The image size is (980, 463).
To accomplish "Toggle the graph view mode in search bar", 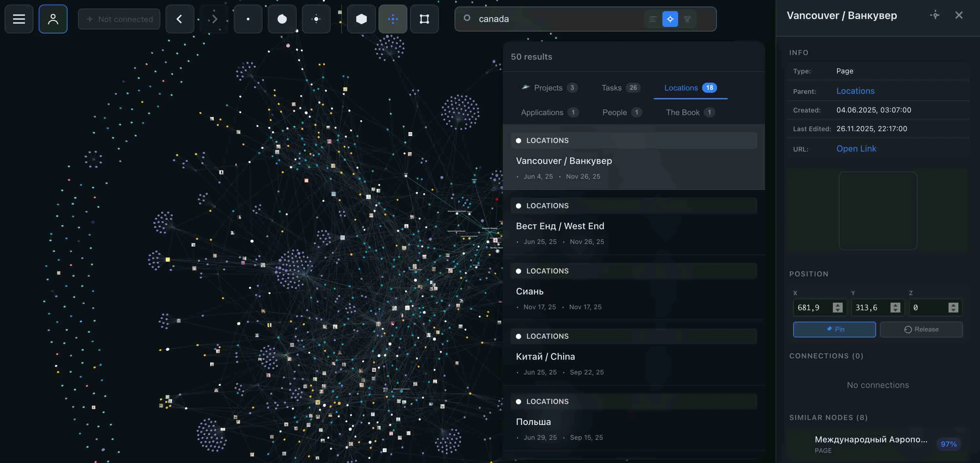I will coord(687,19).
